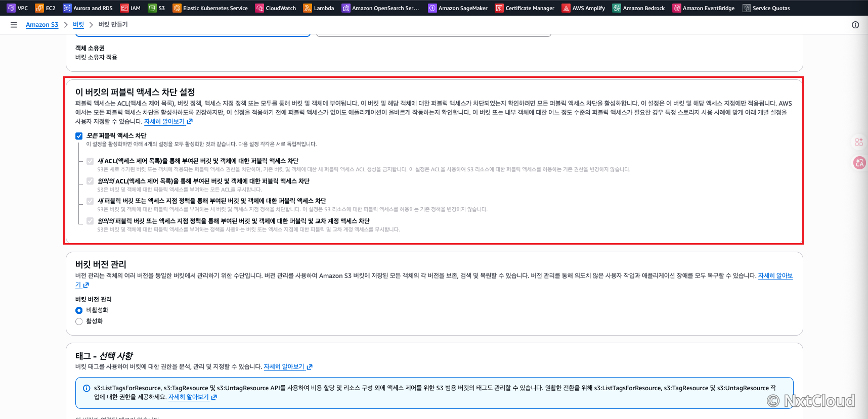The height and width of the screenshot is (419, 868).
Task: Go to Amazon S3 breadcrumb link
Action: click(x=42, y=25)
